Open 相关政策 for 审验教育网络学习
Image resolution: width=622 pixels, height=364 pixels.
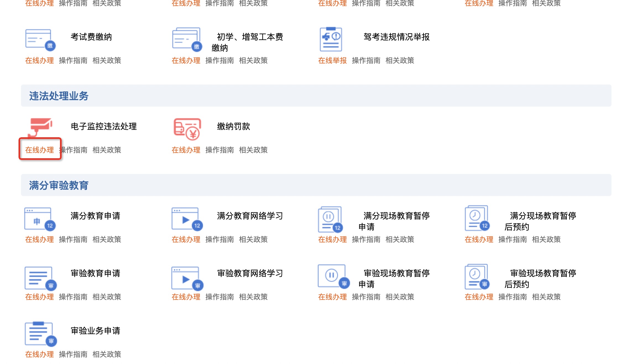253,297
